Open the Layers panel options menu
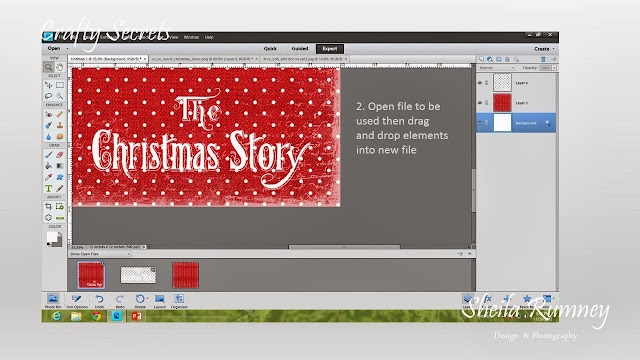Viewport: 640px width, 360px height. pyautogui.click(x=553, y=59)
